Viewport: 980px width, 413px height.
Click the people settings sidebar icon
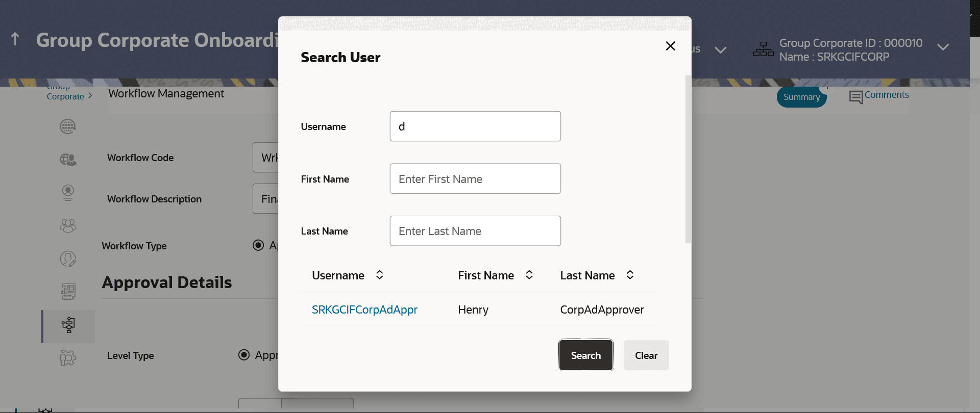tap(68, 358)
